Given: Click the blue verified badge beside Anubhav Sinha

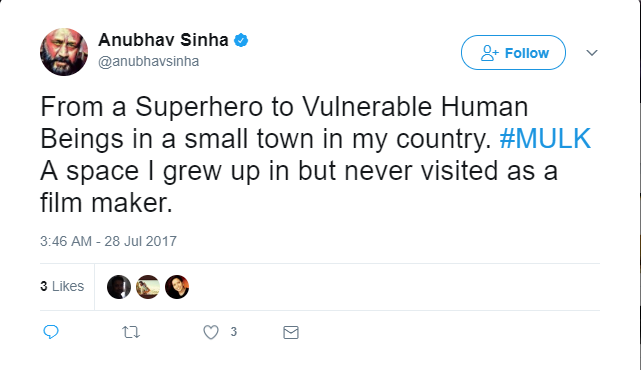Looking at the screenshot, I should [x=241, y=40].
